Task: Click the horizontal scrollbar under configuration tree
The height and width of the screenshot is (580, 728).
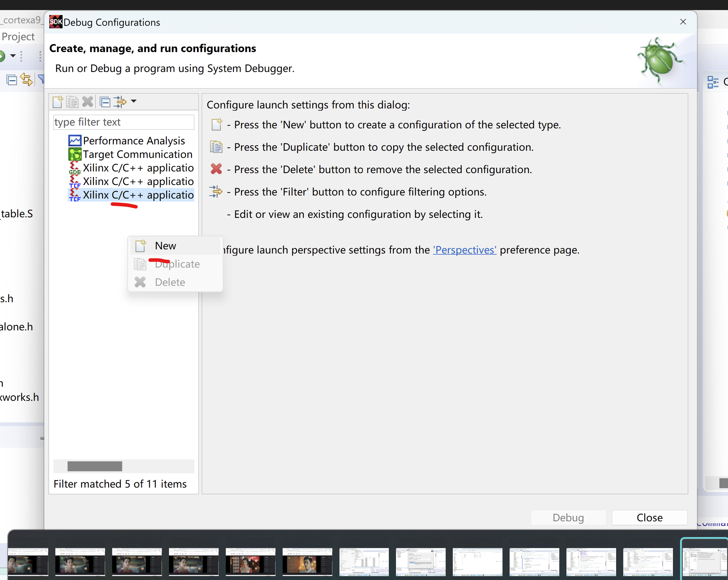Action: [95, 466]
